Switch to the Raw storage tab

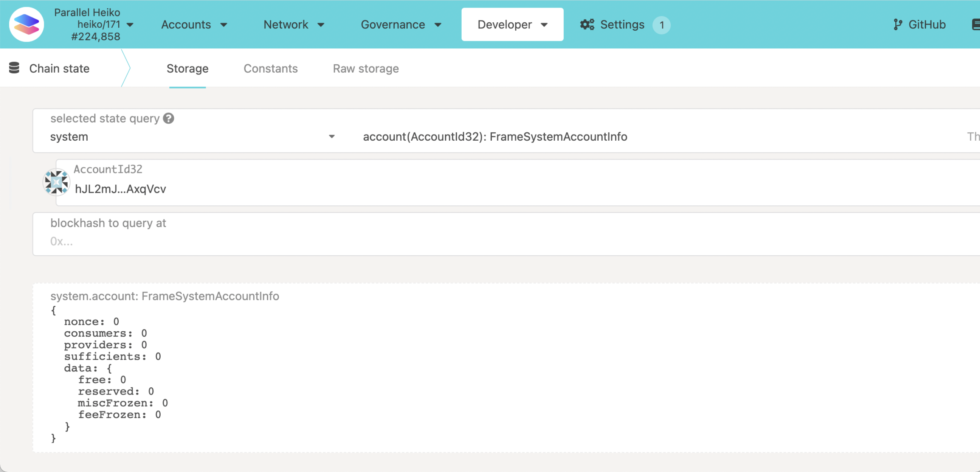pos(366,68)
